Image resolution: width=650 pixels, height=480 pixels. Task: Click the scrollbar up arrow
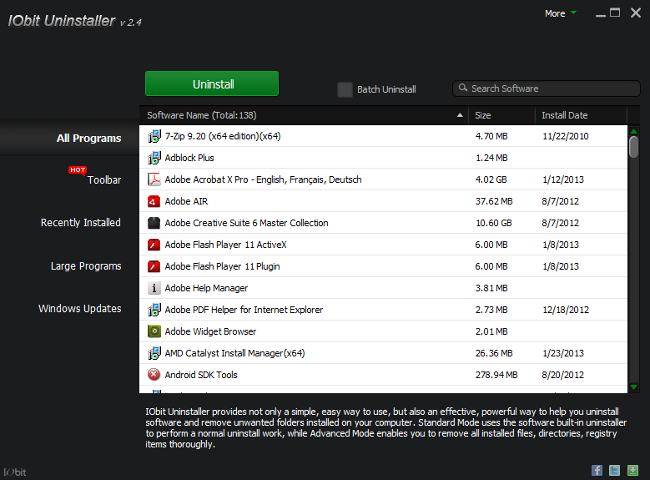(633, 131)
